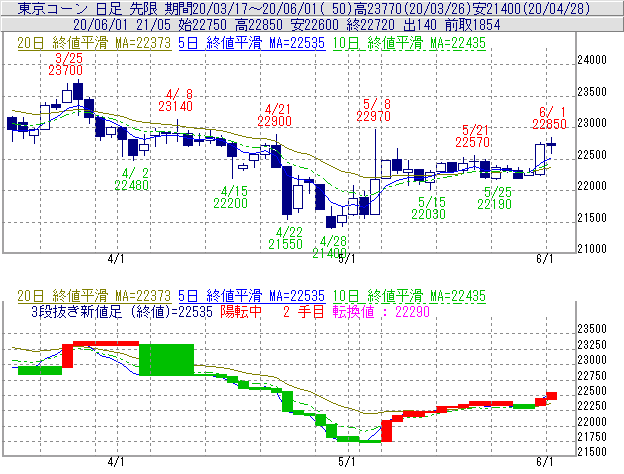Viewport: 624px width, 474px height.
Task: Click the lower chart's 5日 終値平滑 MA=22535 legend
Action: tap(252, 296)
